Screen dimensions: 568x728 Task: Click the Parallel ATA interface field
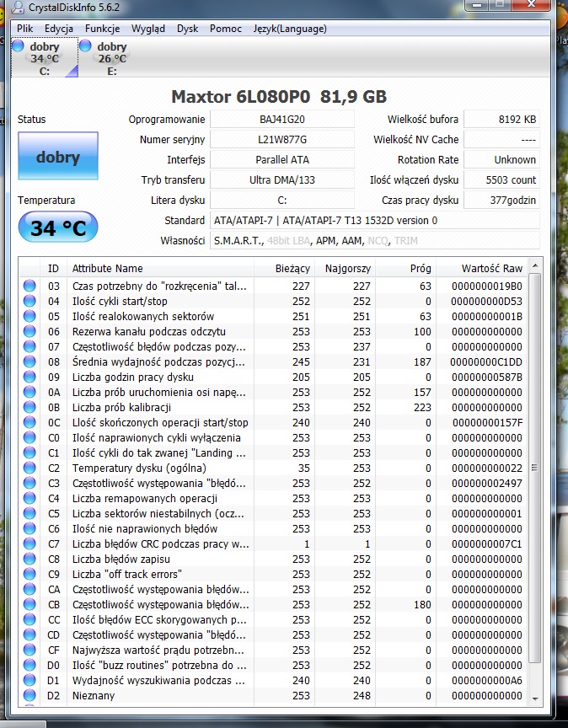pyautogui.click(x=282, y=159)
